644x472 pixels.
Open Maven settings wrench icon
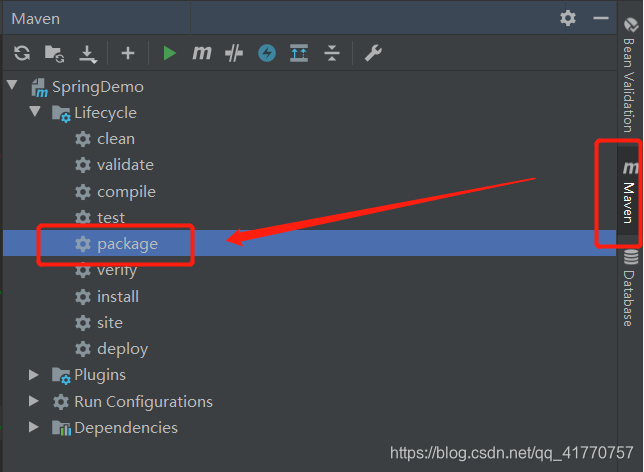373,53
